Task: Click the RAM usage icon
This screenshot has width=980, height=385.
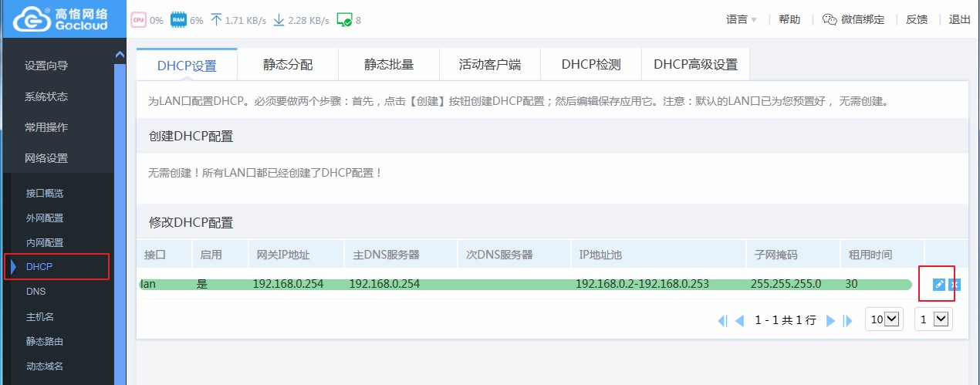Action: pyautogui.click(x=179, y=20)
